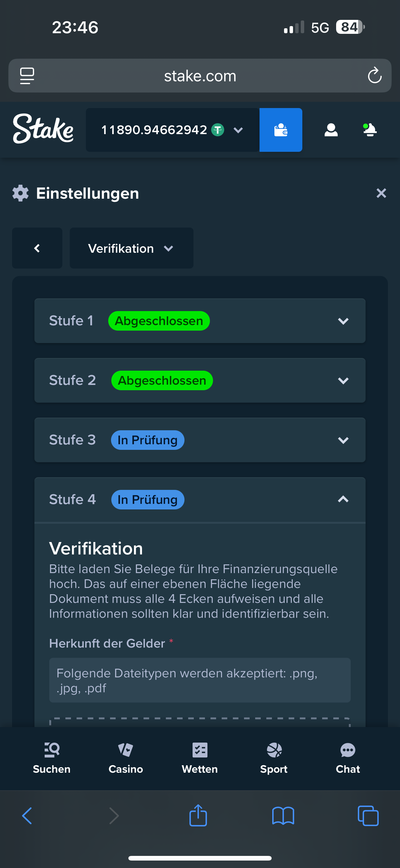Collapse the Stufe 4 panel

[343, 500]
